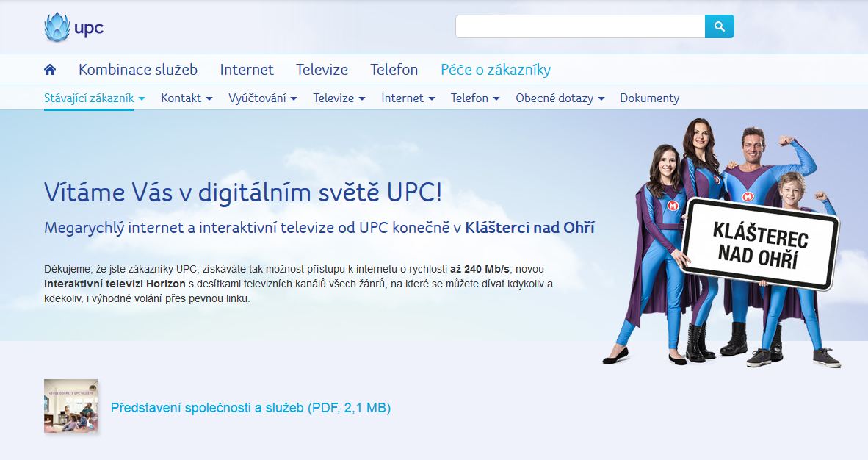Viewport: 868px width, 460px height.
Task: Open the main Televize menu item
Action: tap(322, 70)
